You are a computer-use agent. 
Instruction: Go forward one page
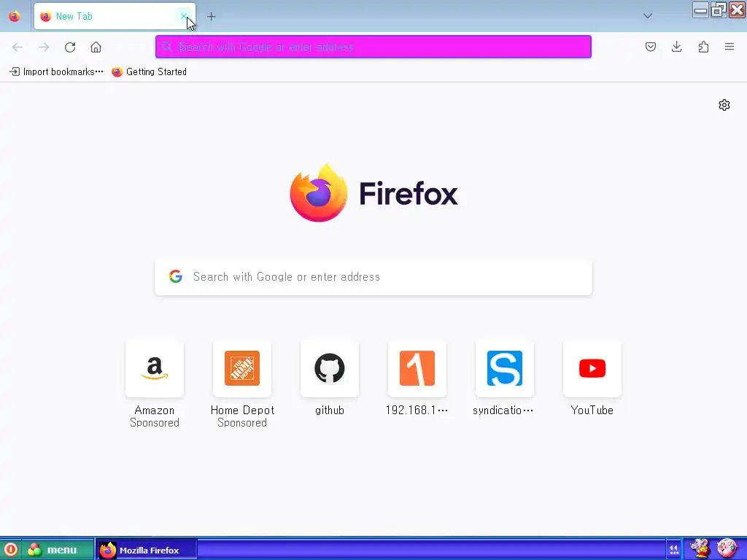click(44, 47)
